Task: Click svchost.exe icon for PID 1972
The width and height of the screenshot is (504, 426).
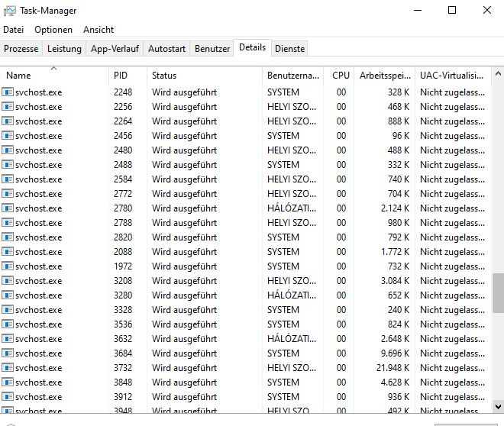Action: [x=8, y=266]
